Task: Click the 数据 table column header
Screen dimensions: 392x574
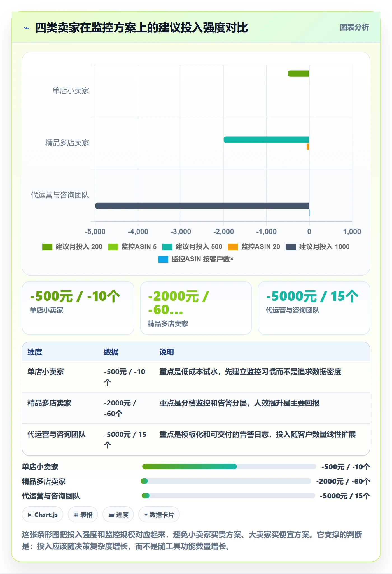Action: tap(111, 352)
